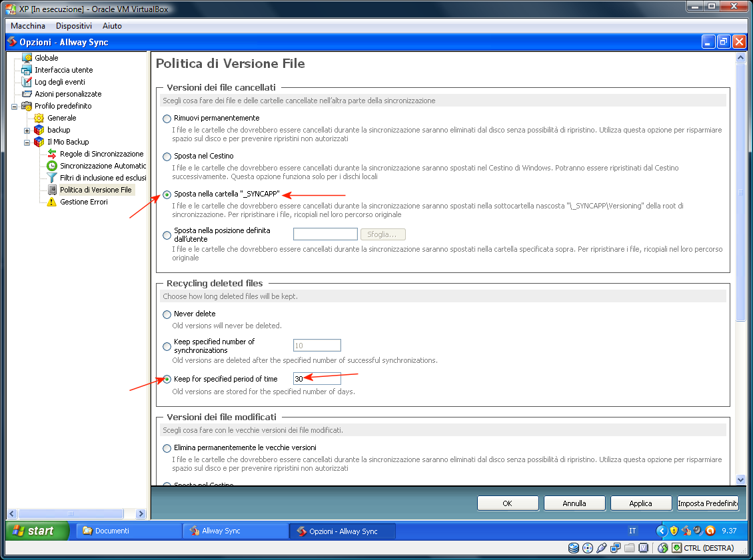753x560 pixels.
Task: Click the security shield tray icon
Action: point(674,531)
